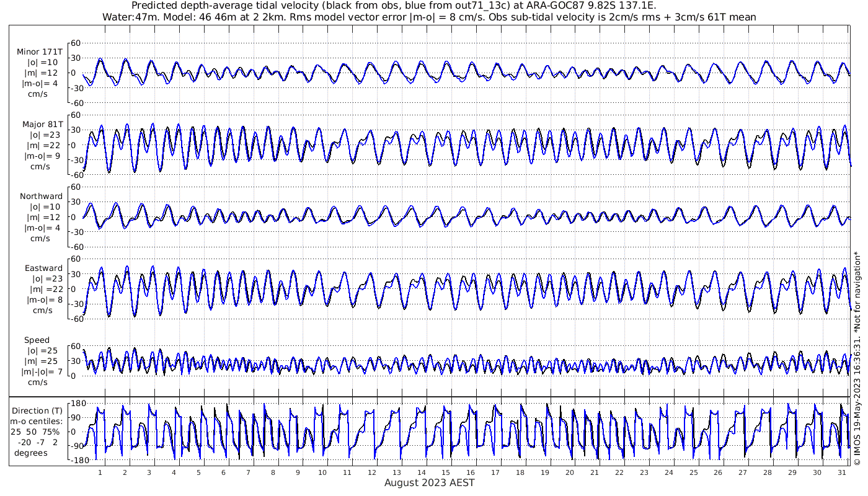Click the day "15" label on the date axis
Screen dimensions: 868x496
coord(446,472)
